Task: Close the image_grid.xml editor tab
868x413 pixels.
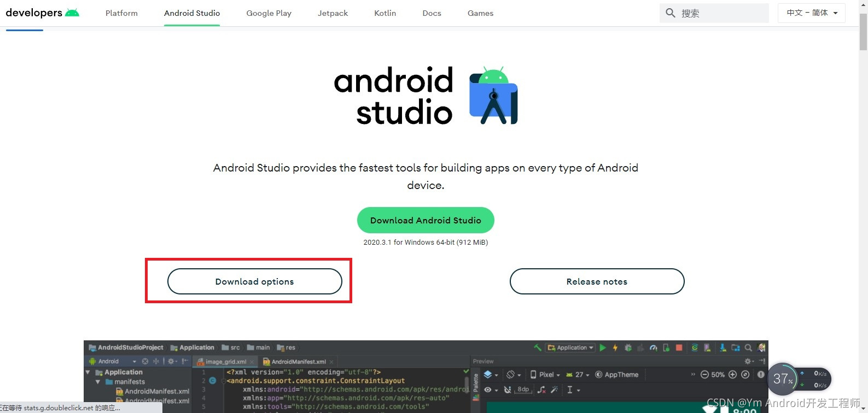Action: point(252,362)
